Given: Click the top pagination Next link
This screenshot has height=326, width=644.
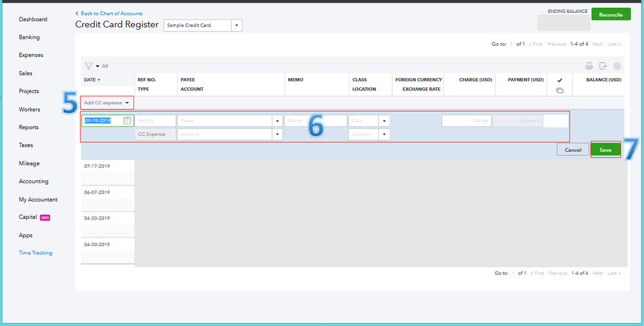Looking at the screenshot, I should coord(598,44).
